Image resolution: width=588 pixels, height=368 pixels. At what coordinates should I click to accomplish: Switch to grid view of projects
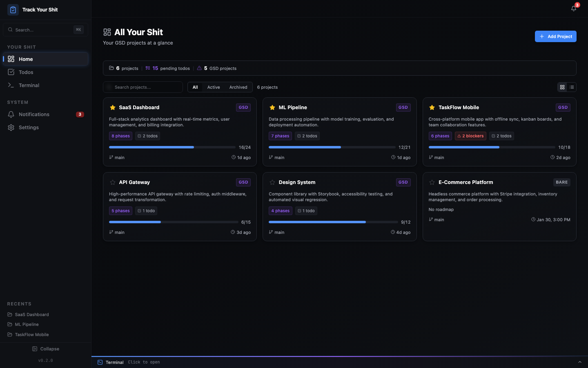coord(562,87)
